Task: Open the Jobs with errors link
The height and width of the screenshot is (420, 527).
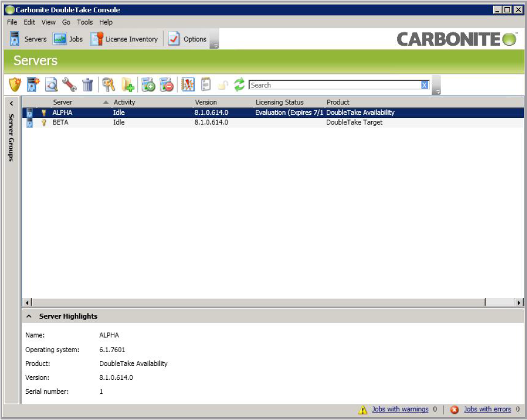Action: [487, 409]
